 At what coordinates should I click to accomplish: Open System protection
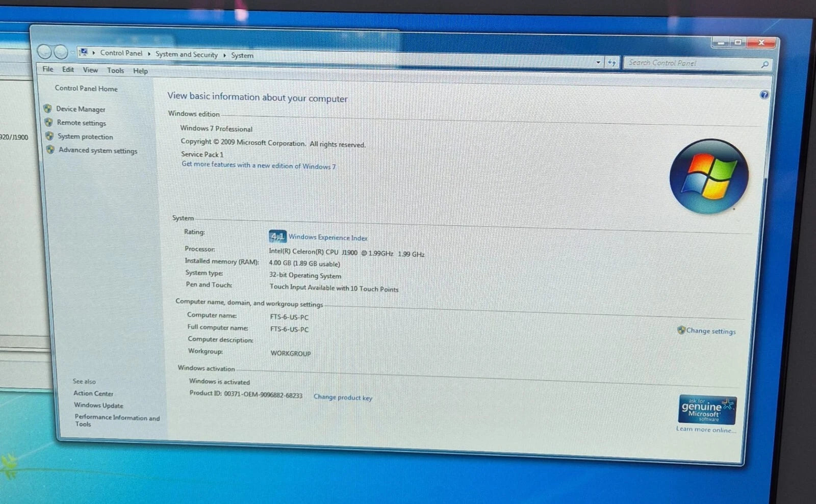pos(85,137)
